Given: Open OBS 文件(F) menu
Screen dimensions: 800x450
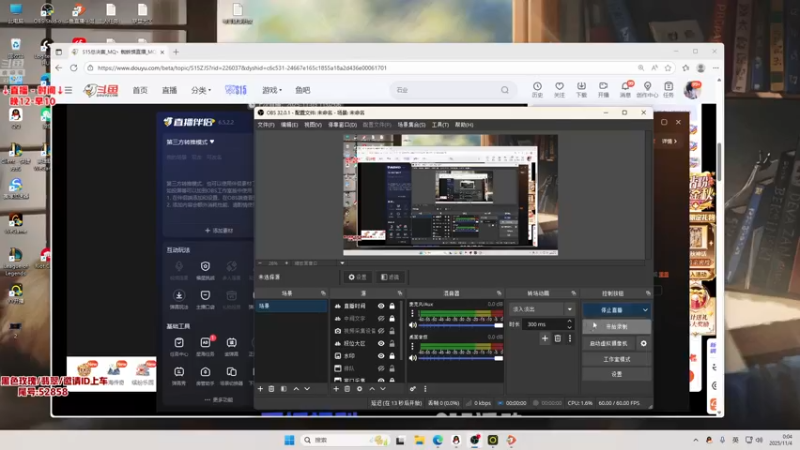Looking at the screenshot, I should [266, 124].
